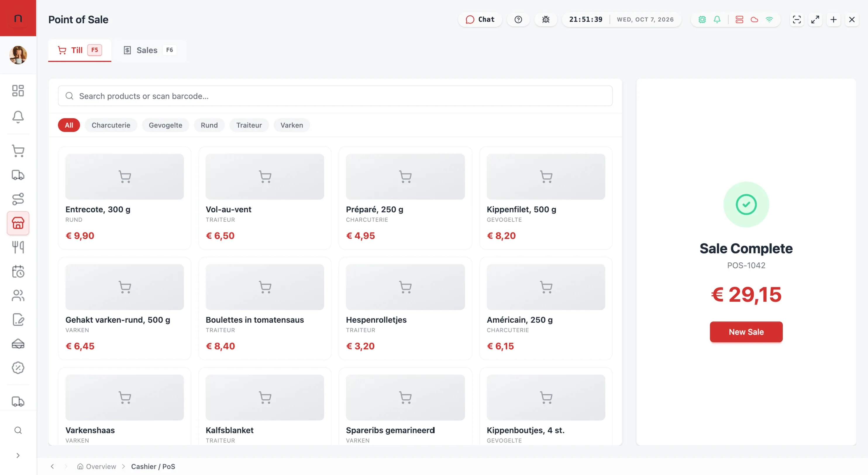
Task: Click the green CPU status icon
Action: tap(702, 20)
